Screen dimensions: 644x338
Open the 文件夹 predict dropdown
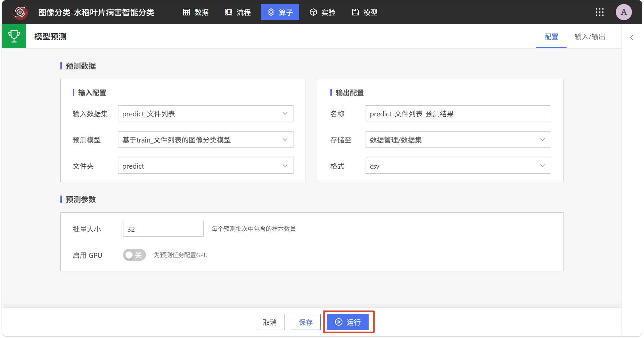(x=206, y=166)
